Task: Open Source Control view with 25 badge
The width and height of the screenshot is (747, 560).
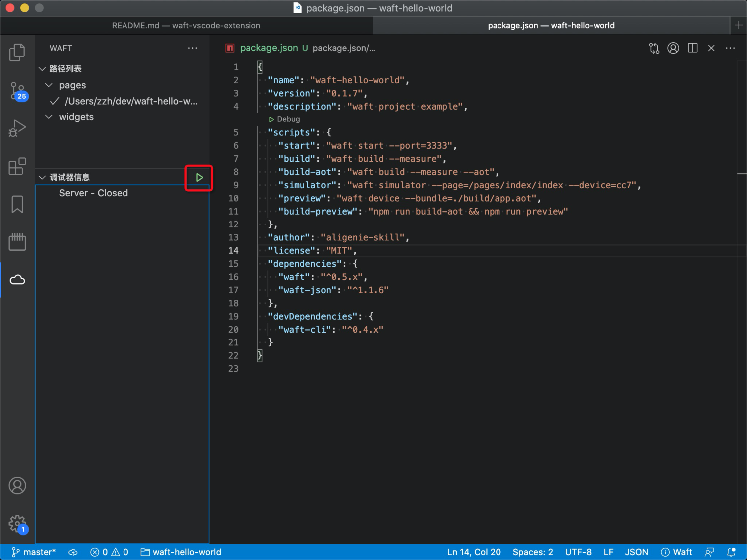Action: 17,91
